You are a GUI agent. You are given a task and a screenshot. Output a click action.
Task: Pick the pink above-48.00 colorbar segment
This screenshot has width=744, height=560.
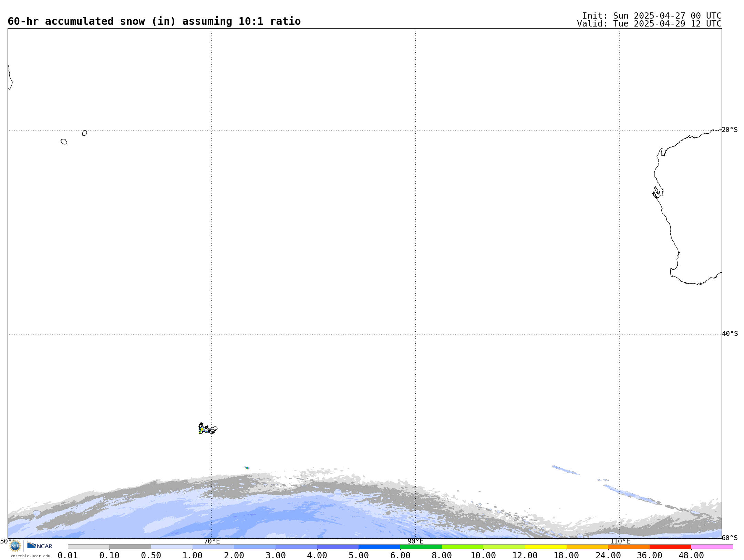[x=712, y=547]
